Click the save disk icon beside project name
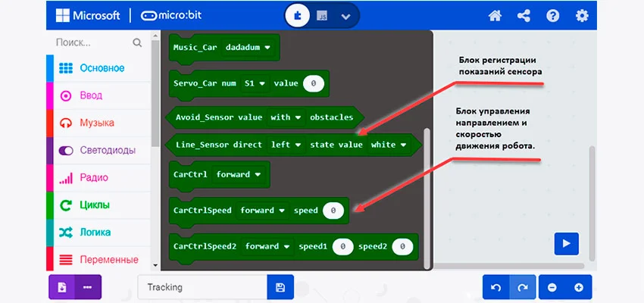 coord(280,288)
